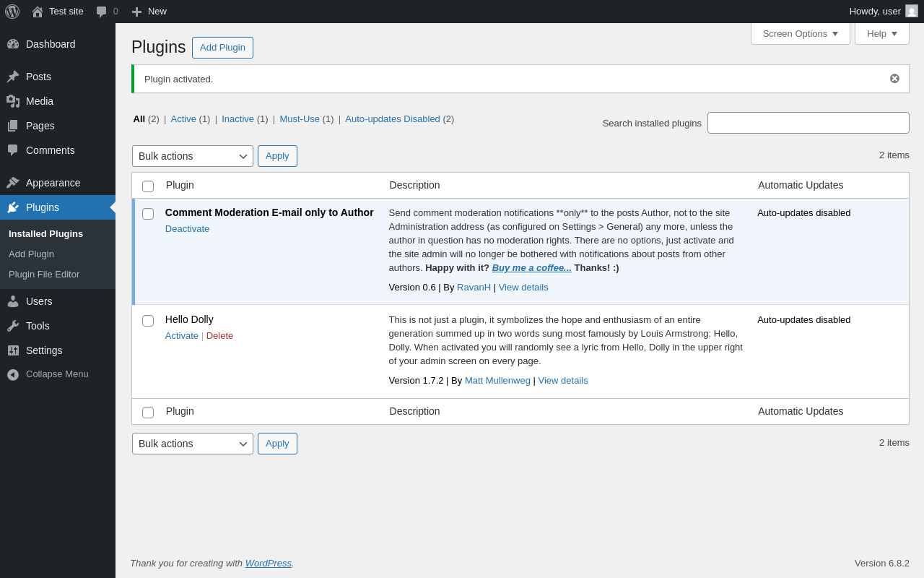The image size is (924, 578).
Task: Click the Appearance paintbrush icon
Action: click(13, 183)
